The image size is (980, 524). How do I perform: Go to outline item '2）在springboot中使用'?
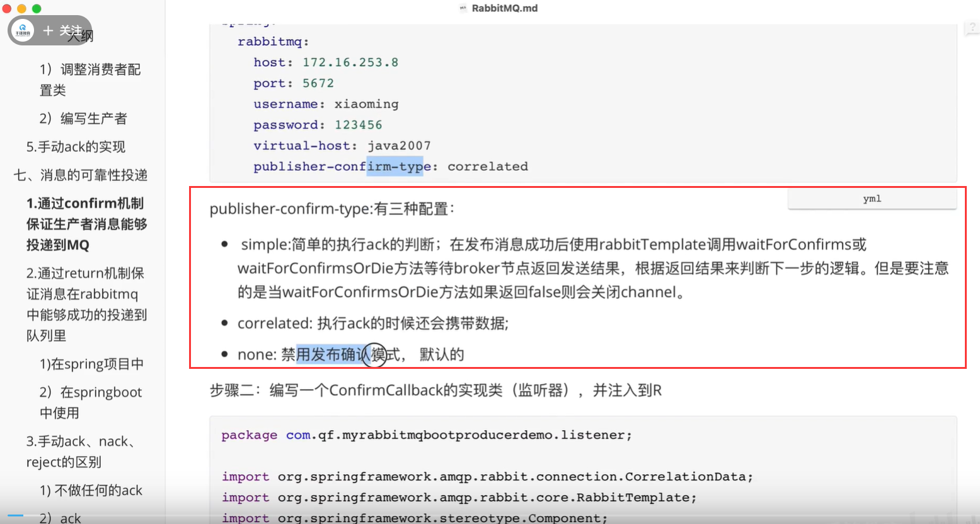click(91, 402)
